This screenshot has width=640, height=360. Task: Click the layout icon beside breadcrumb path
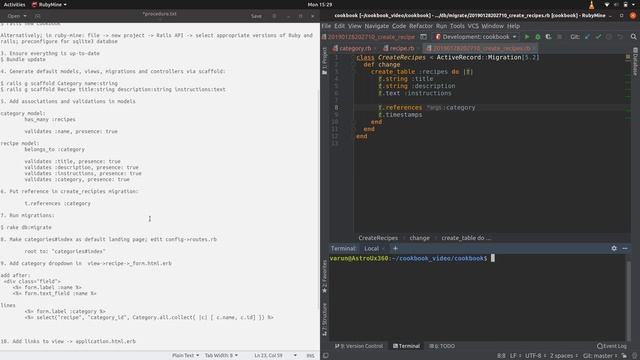424,37
